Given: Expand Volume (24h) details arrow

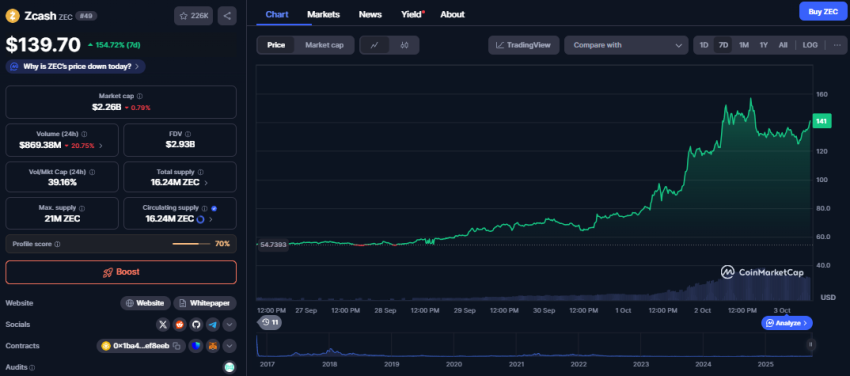Looking at the screenshot, I should click(101, 145).
